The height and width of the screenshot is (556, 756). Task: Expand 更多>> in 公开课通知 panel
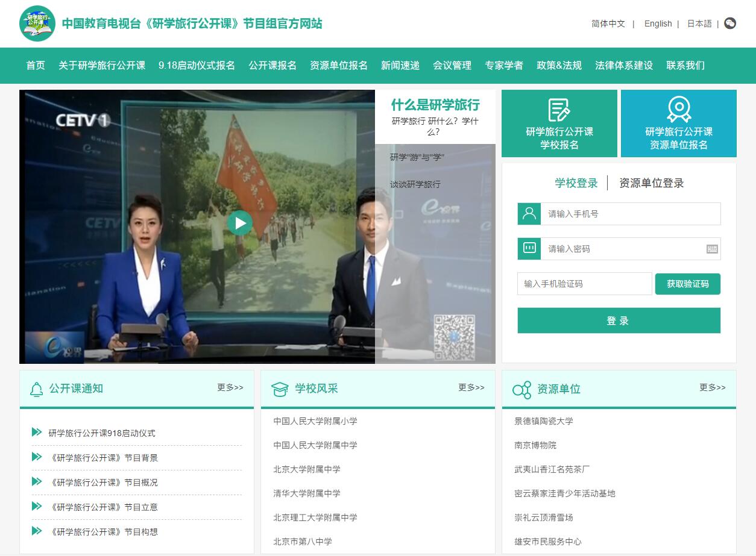(230, 387)
